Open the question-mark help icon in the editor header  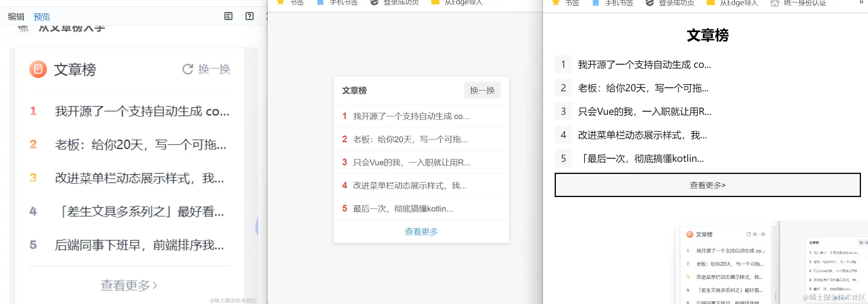250,16
